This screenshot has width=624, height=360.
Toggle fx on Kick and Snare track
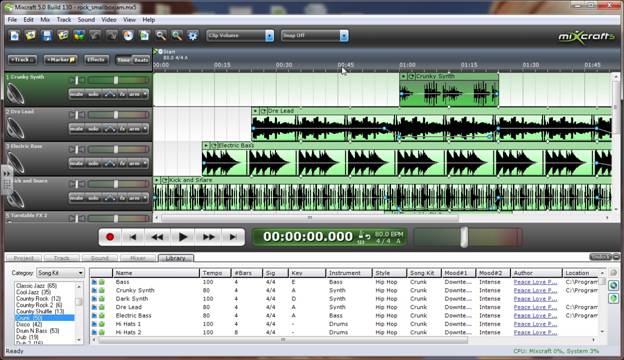[x=122, y=198]
